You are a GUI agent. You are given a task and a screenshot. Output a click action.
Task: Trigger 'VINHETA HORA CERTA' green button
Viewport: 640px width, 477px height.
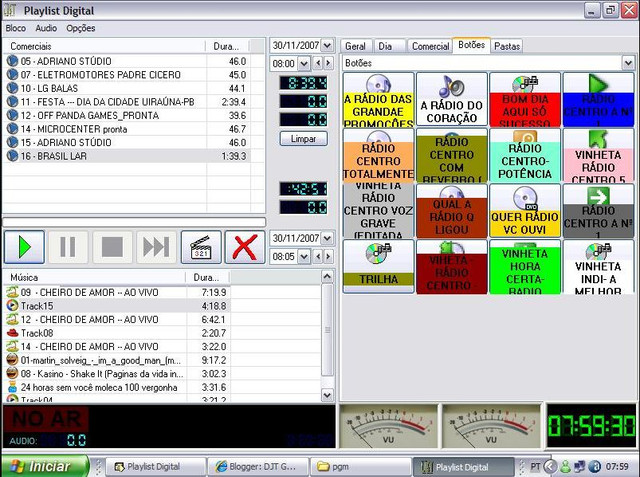tap(525, 266)
